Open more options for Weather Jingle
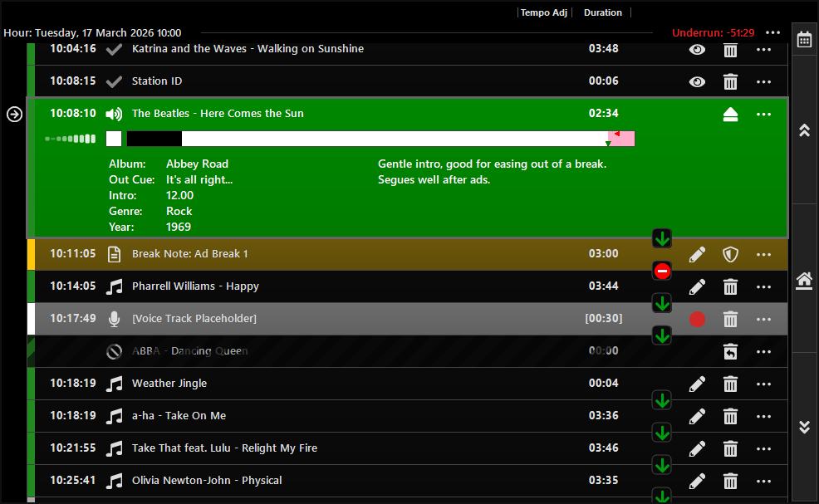 [763, 384]
